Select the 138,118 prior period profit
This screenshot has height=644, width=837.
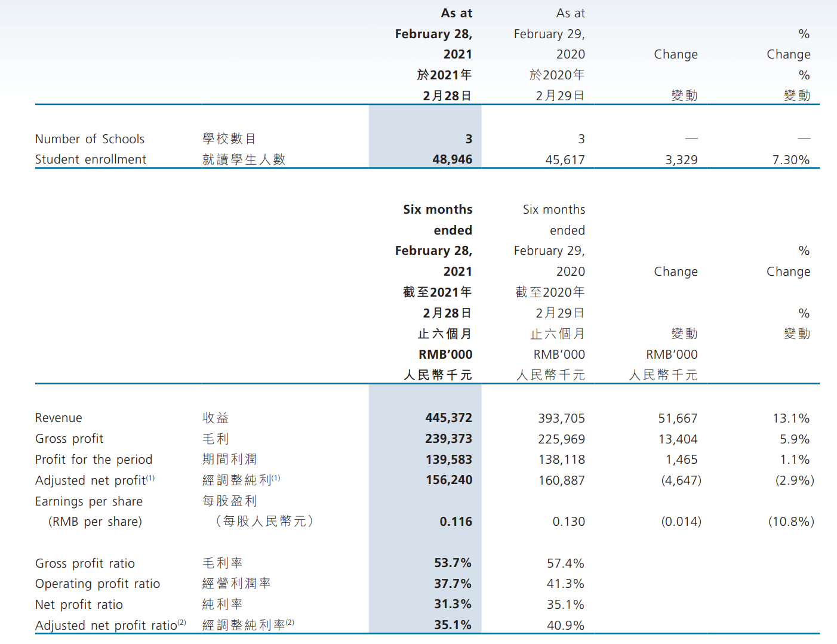561,460
